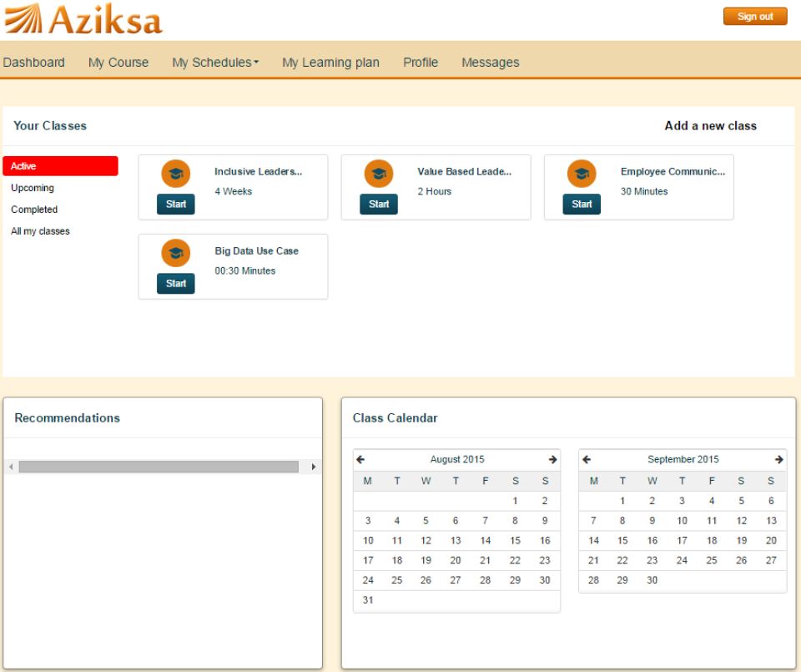Click the Aziksa logo in the header
Image resolution: width=801 pixels, height=672 pixels.
(82, 18)
